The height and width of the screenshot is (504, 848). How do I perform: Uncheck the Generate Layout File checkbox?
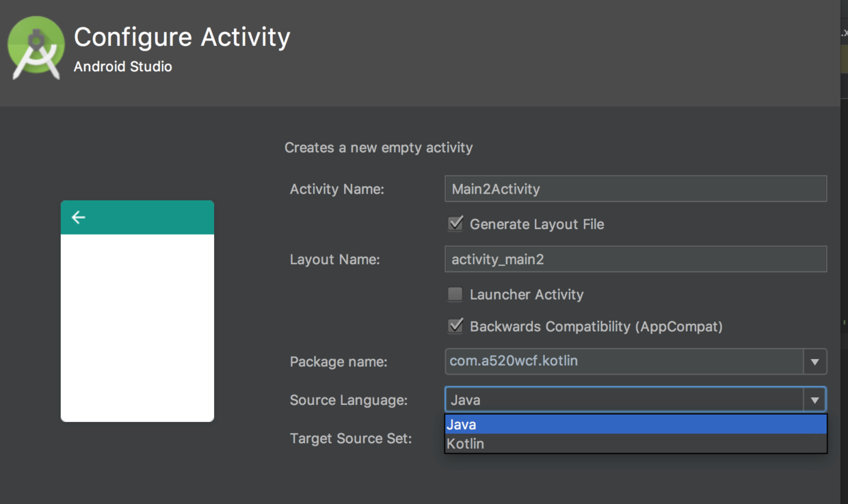(455, 224)
